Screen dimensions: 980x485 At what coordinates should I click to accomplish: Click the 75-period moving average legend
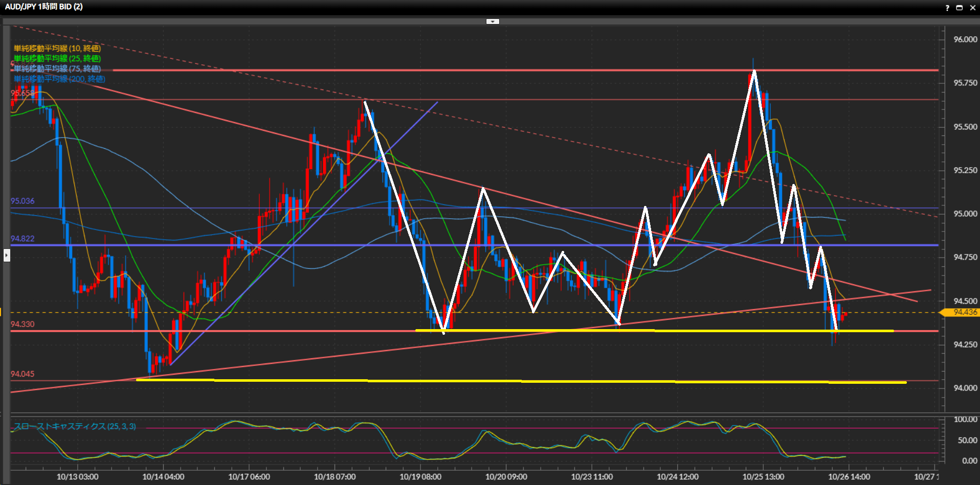click(57, 68)
